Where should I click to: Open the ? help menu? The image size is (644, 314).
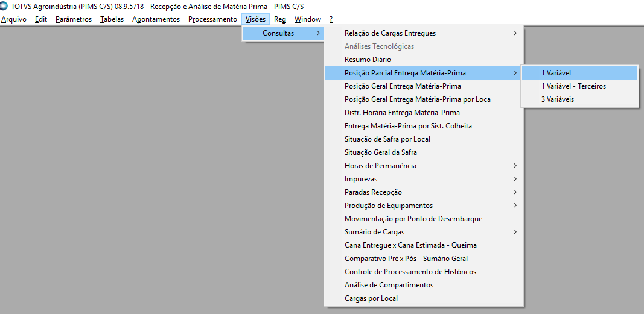[x=331, y=19]
